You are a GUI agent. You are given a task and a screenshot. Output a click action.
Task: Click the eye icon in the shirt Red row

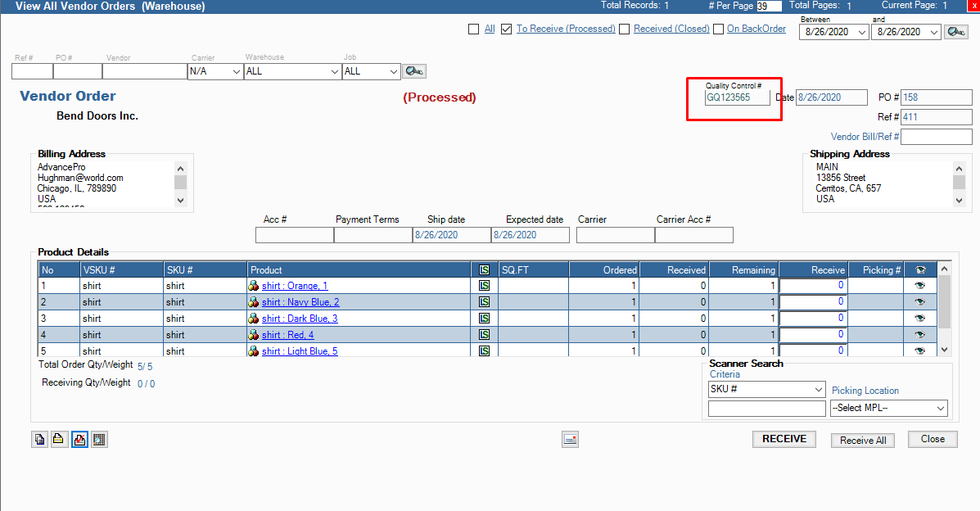[x=919, y=334]
